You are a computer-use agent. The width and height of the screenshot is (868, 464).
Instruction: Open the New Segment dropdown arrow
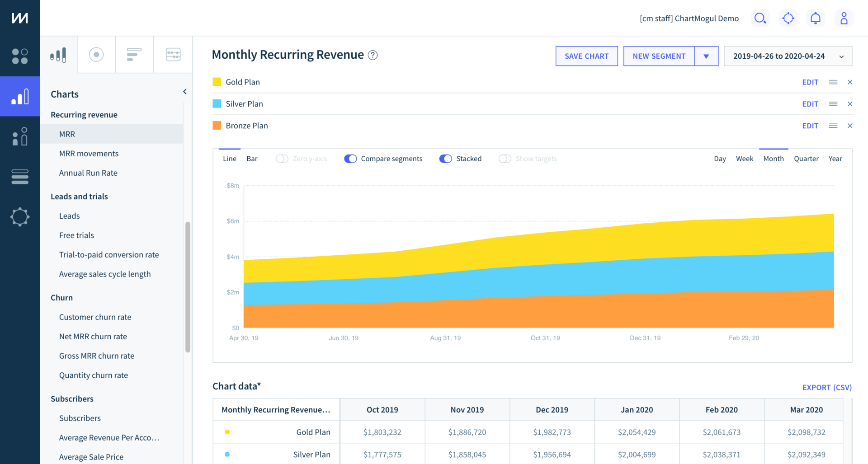pyautogui.click(x=706, y=56)
